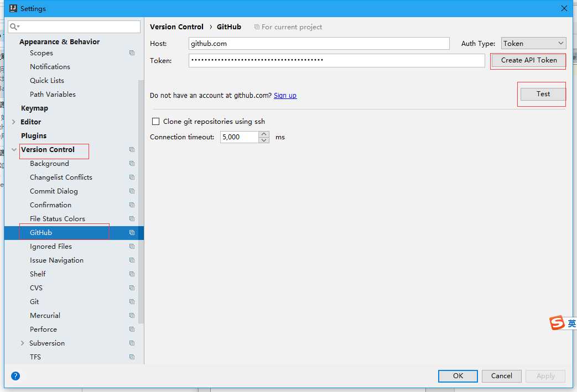Image resolution: width=577 pixels, height=392 pixels.
Task: Click project-level icon beside CVS
Action: pos(132,288)
